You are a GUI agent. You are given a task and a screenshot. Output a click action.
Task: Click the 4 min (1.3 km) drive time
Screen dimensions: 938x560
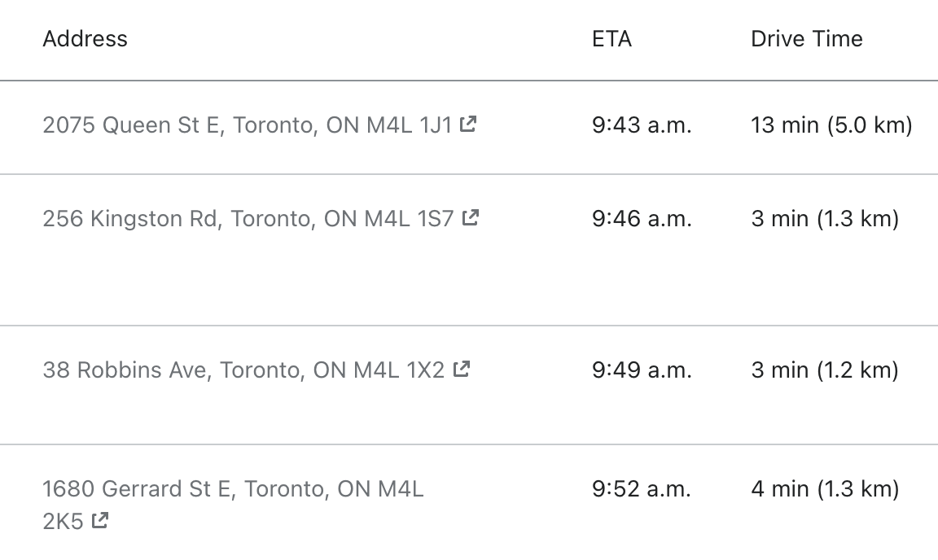825,489
